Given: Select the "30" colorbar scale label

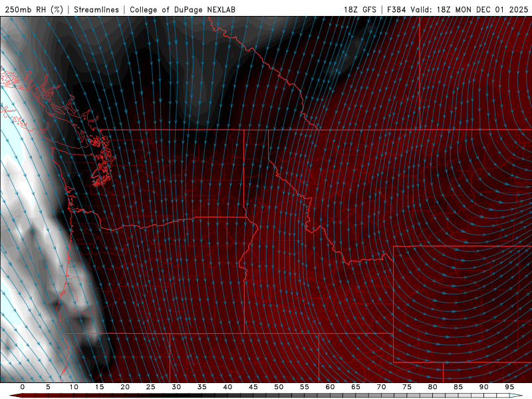Looking at the screenshot, I should point(176,387).
